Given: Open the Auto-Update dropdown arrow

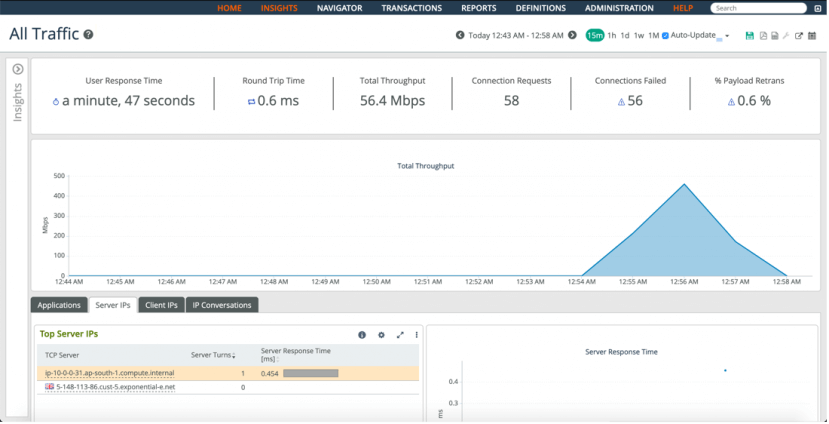Looking at the screenshot, I should (x=727, y=37).
